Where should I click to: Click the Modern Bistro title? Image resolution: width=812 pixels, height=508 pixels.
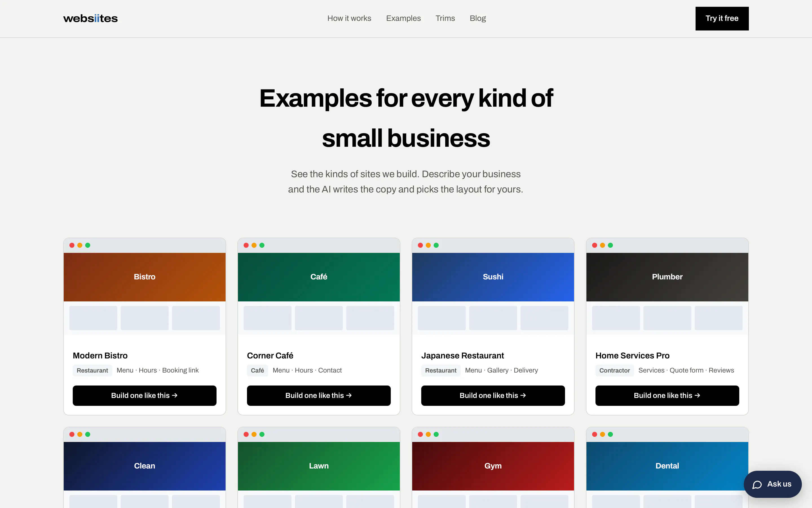(x=100, y=356)
